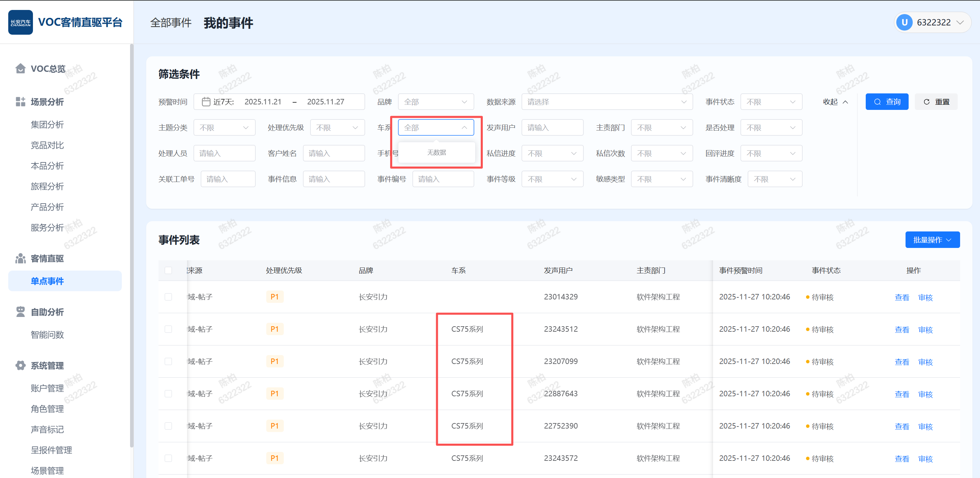Image resolution: width=980 pixels, height=478 pixels.
Task: Click the Changan logo icon
Action: (x=21, y=22)
